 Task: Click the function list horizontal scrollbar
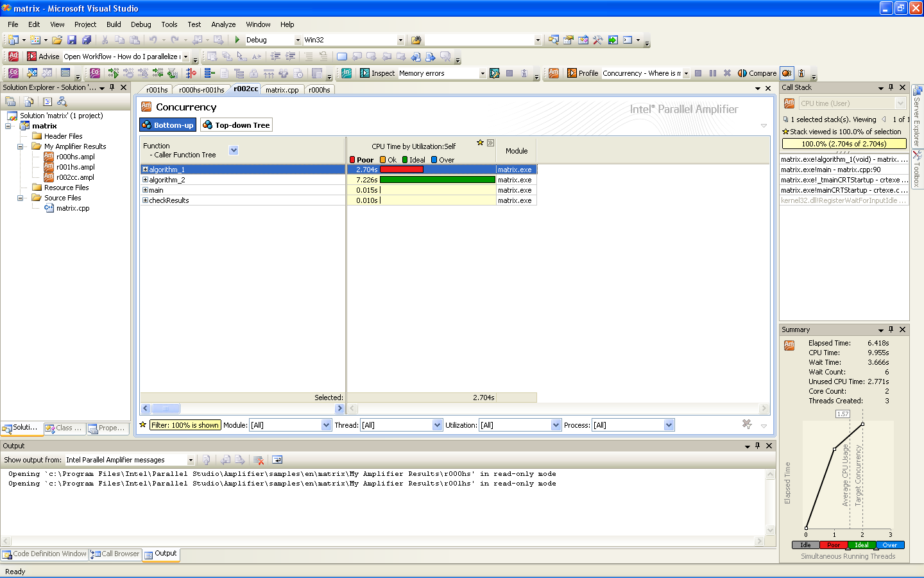242,408
